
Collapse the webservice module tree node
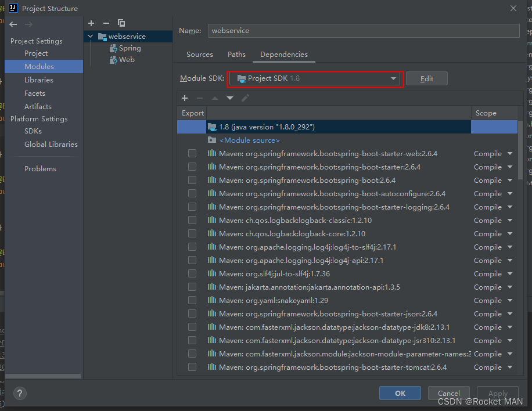90,36
